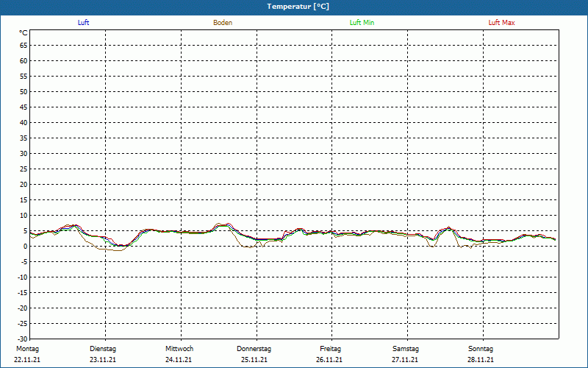Click the date 24.11.21
588x368 pixels.
(179, 360)
